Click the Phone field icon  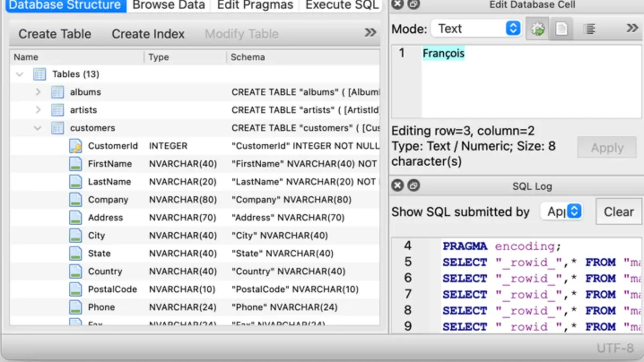[x=76, y=307]
